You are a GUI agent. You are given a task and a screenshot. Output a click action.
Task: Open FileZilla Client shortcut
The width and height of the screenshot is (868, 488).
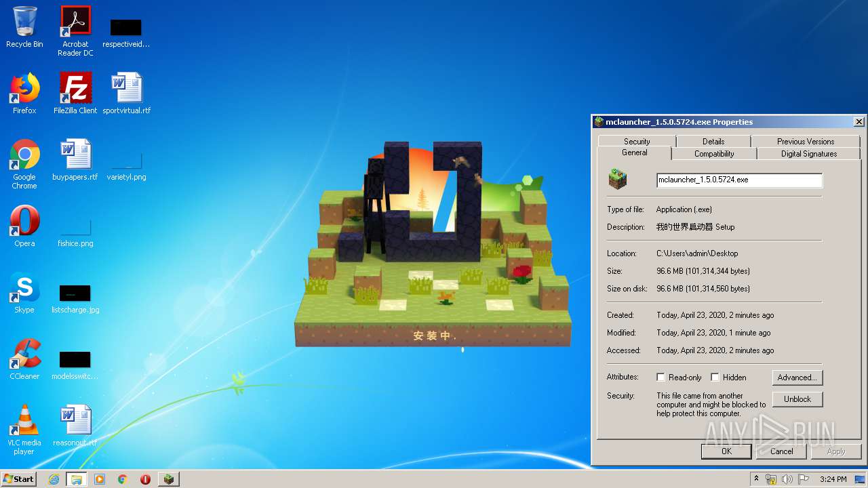[x=75, y=94]
